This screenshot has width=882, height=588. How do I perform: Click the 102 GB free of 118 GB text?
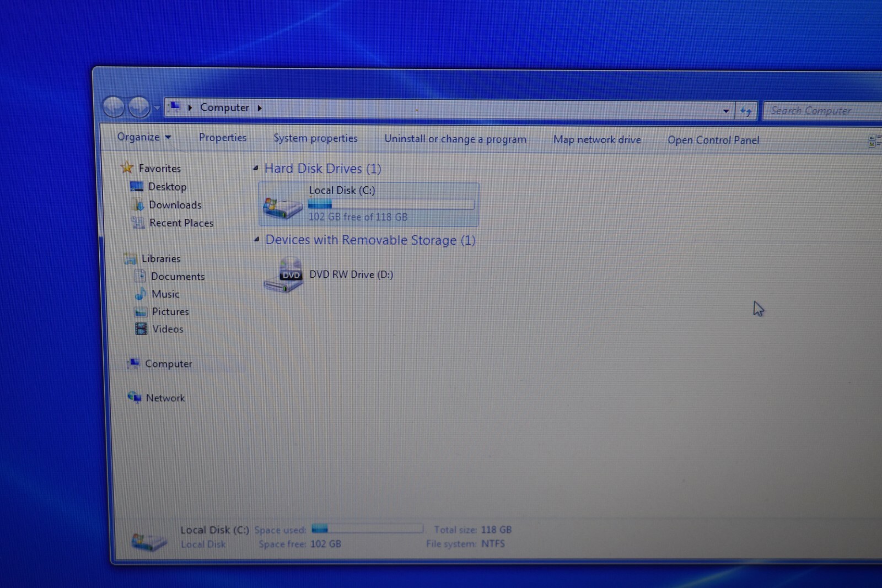(x=358, y=217)
